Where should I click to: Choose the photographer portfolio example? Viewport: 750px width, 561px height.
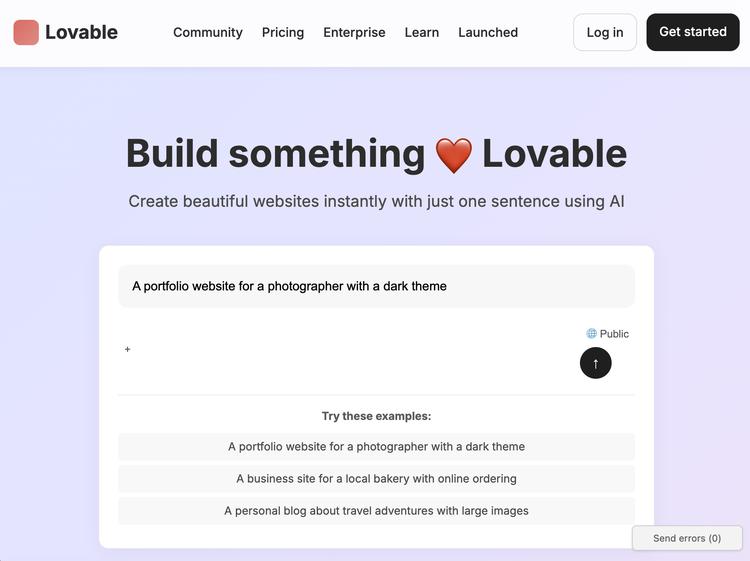click(376, 447)
